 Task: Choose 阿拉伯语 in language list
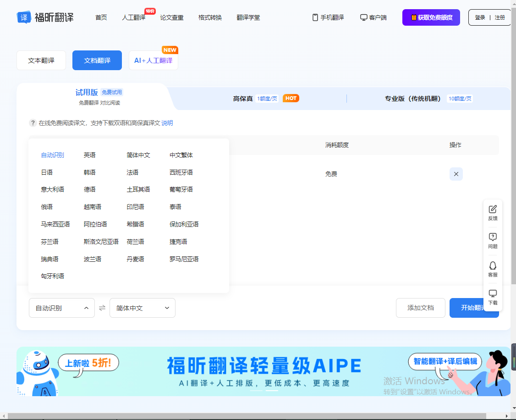[95, 225]
